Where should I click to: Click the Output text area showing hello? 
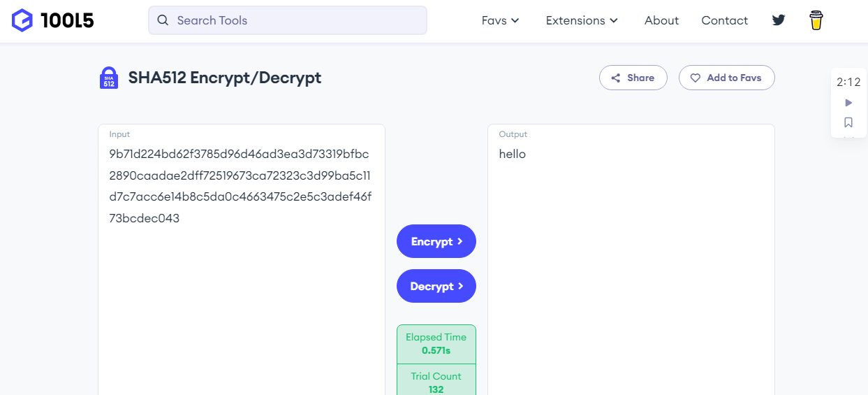[x=631, y=266]
